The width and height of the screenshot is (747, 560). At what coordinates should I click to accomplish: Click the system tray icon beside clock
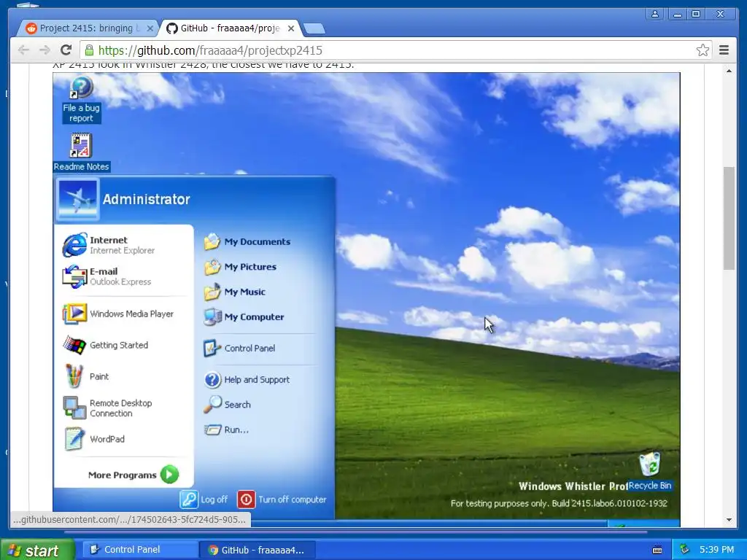click(x=684, y=550)
